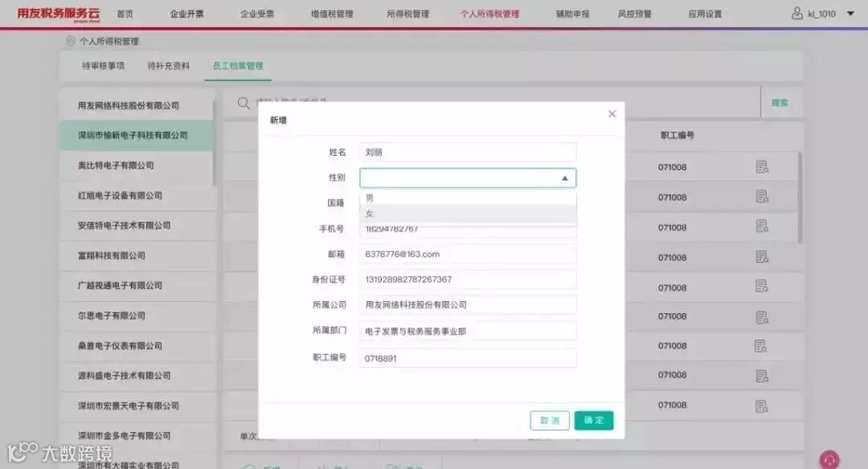Open the 应用设置 menu

tap(705, 14)
